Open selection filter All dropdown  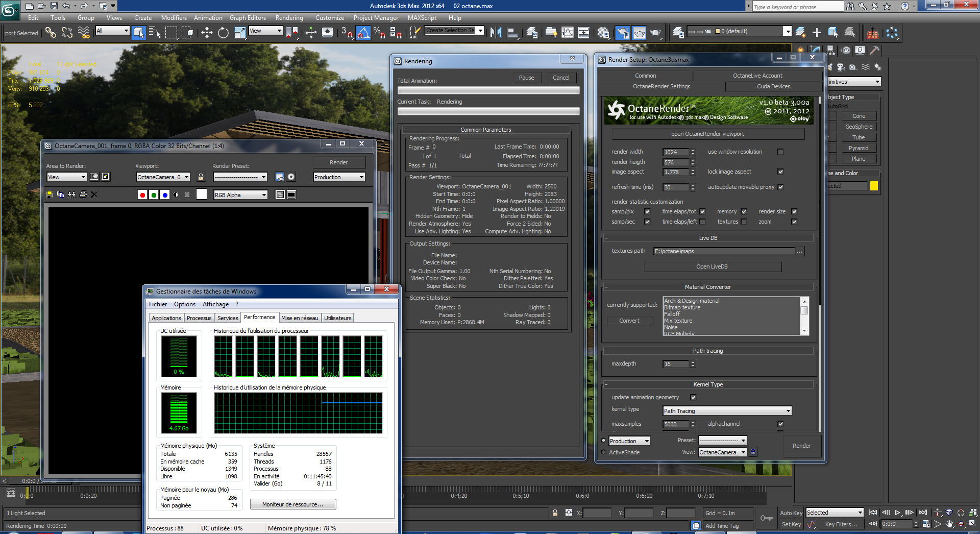point(112,31)
